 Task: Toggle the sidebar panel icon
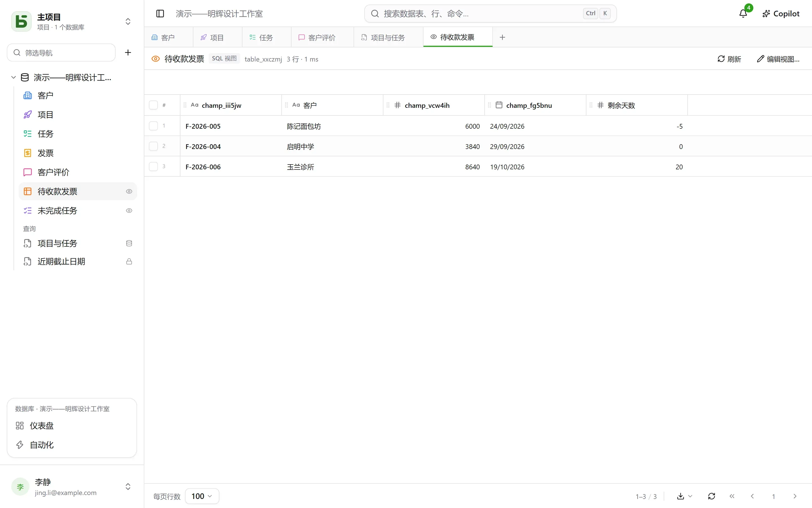[x=160, y=14]
